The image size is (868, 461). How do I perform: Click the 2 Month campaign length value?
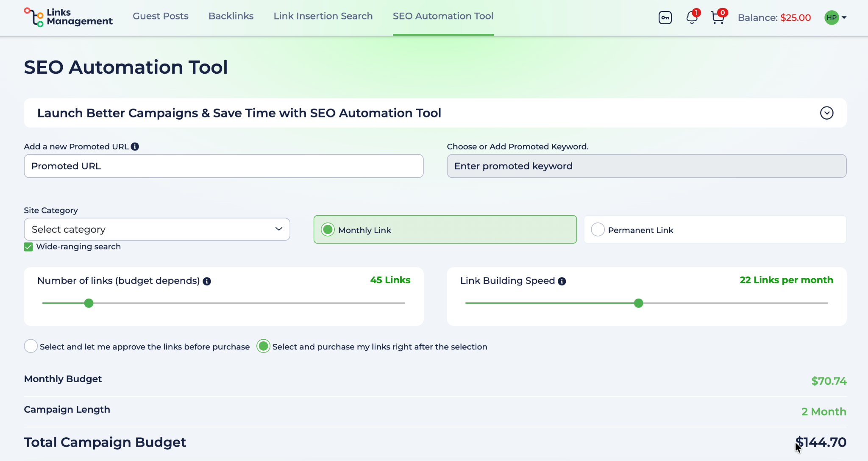tap(824, 411)
